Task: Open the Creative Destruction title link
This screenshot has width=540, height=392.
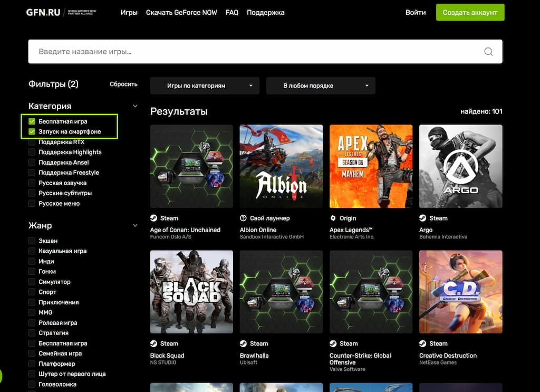Action: [448, 356]
